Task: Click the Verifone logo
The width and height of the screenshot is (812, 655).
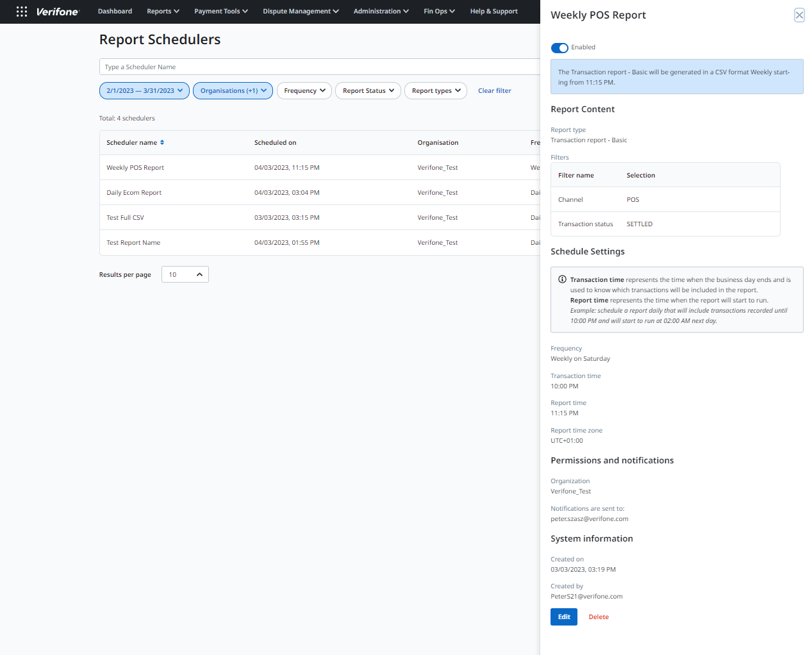Action: 58,12
